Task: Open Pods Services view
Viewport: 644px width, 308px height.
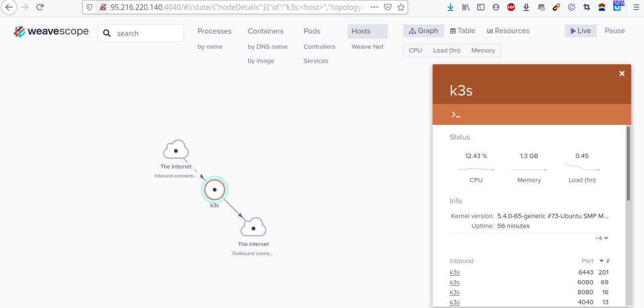Action: coord(316,61)
